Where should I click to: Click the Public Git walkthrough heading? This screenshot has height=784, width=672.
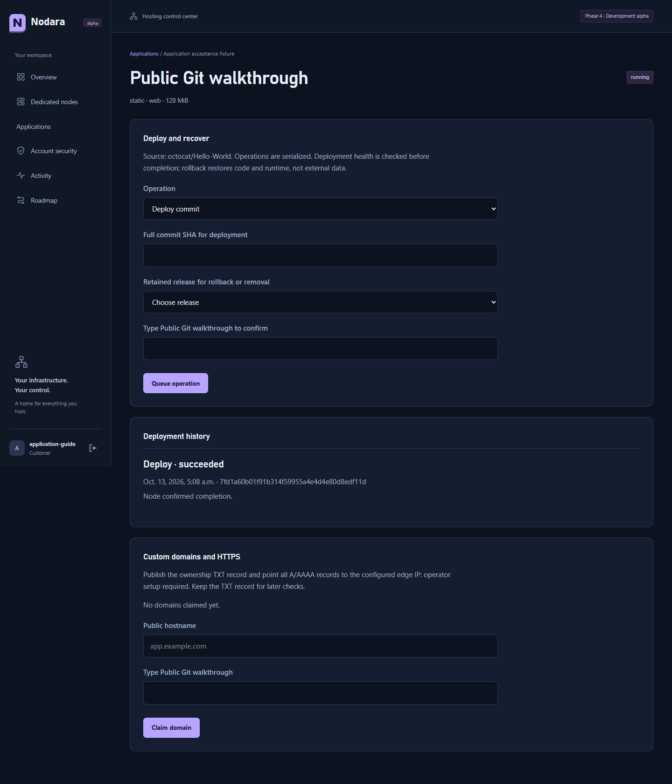[219, 78]
